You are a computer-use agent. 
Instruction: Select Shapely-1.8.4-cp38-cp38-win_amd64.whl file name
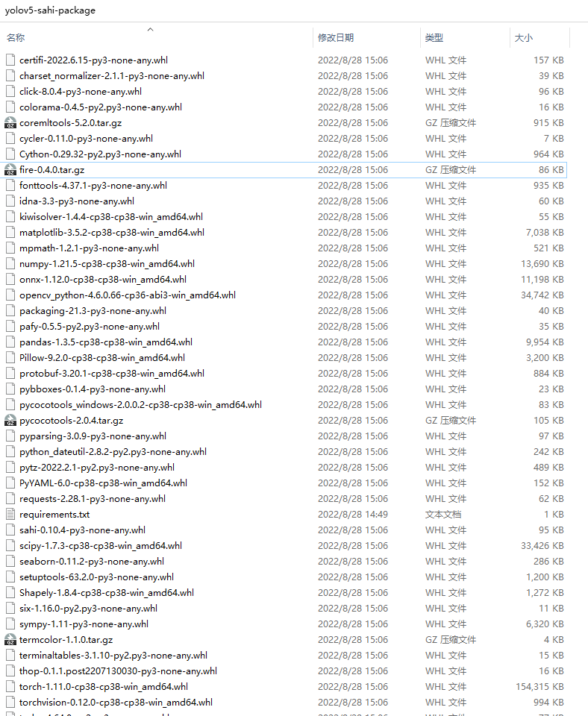[x=107, y=593]
